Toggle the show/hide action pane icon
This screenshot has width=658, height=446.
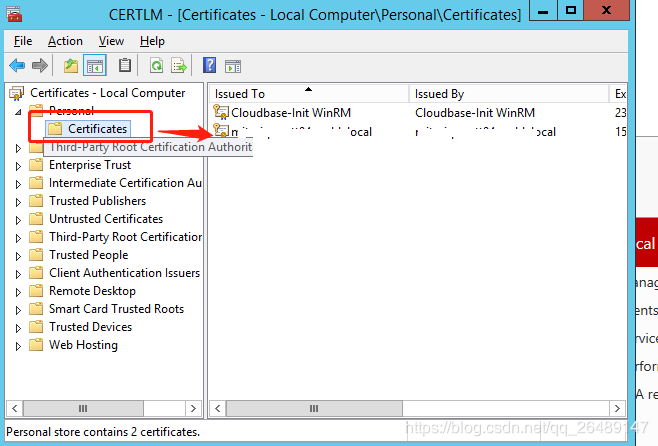pos(233,66)
